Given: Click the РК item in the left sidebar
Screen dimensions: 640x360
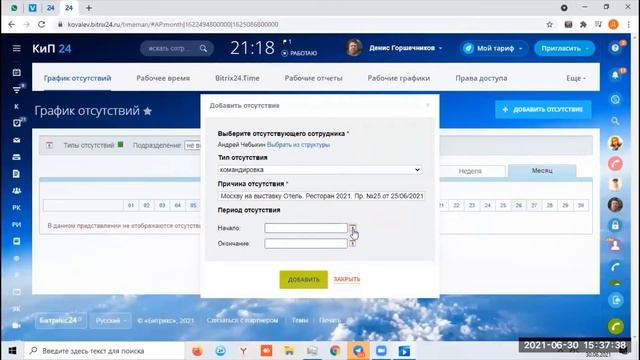Looking at the screenshot, I should pyautogui.click(x=16, y=208).
